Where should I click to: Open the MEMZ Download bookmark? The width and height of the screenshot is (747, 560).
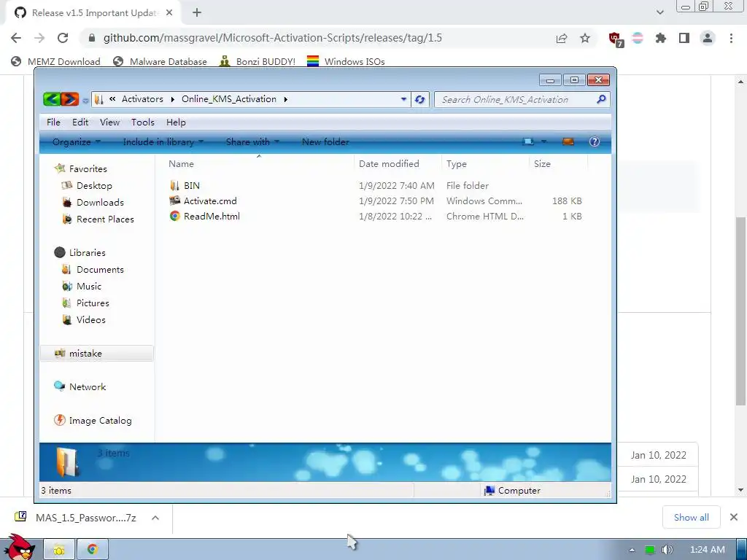(55, 61)
